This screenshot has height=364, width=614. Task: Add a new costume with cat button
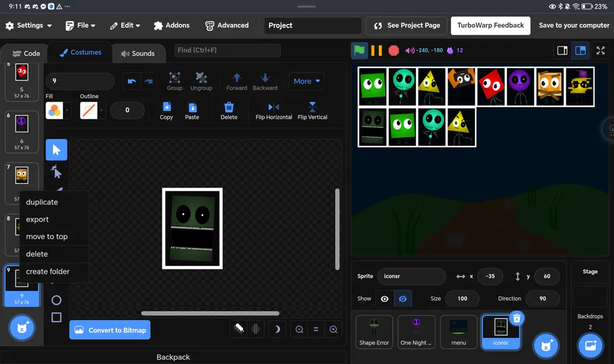(22, 328)
